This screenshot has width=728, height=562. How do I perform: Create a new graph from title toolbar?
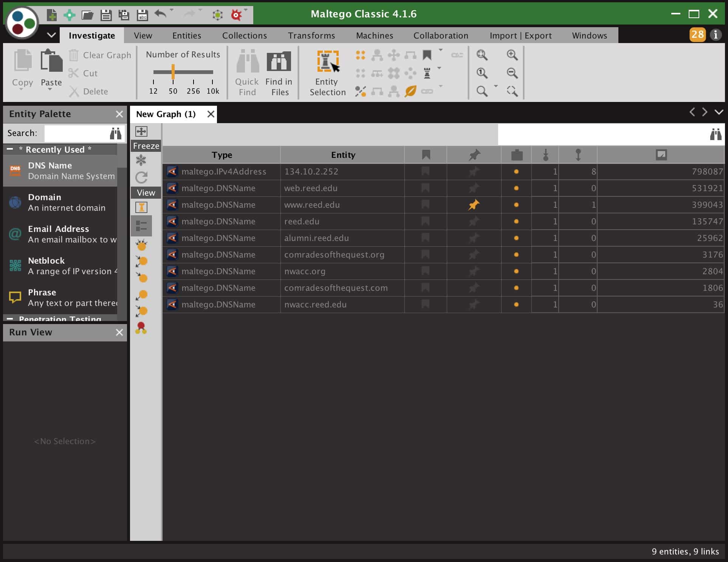(52, 15)
